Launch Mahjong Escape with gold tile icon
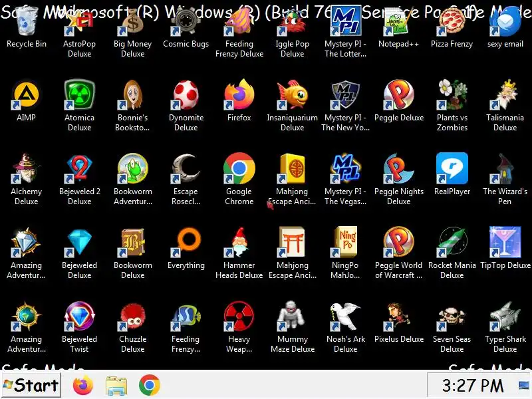Viewport: 532px width, 399px height. [292, 169]
